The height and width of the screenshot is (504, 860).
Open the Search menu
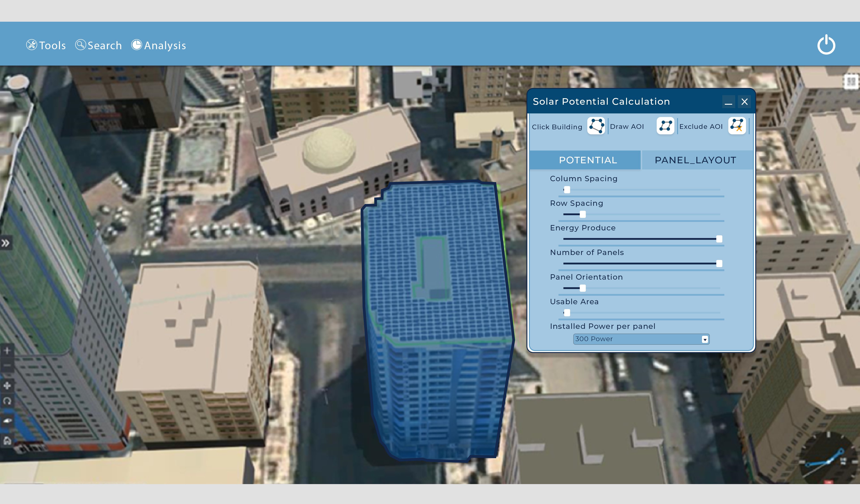pos(99,45)
